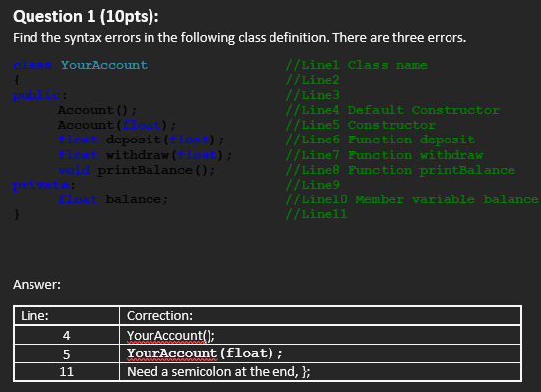Click the "Account(float);" constructor line
541x392 pixels.
point(117,125)
